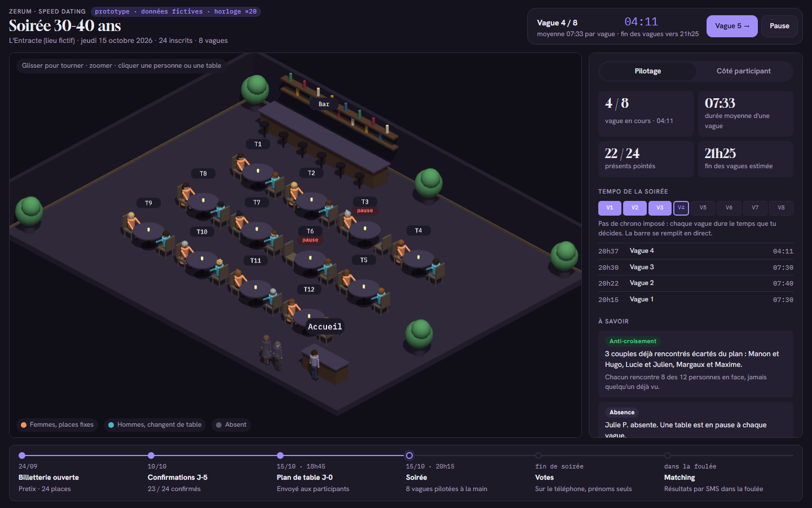Select the V8 tempo segment
Viewport: 812px width, 508px height.
[781, 208]
